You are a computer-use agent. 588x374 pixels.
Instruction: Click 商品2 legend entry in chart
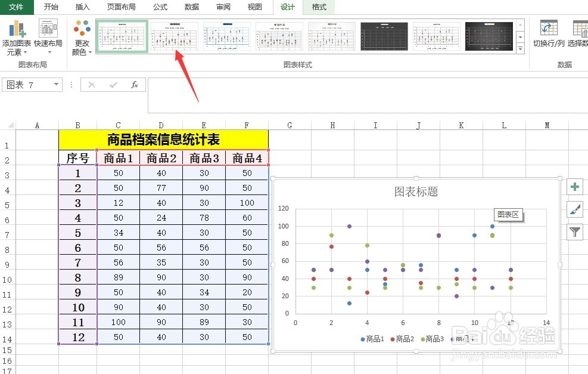pos(402,339)
